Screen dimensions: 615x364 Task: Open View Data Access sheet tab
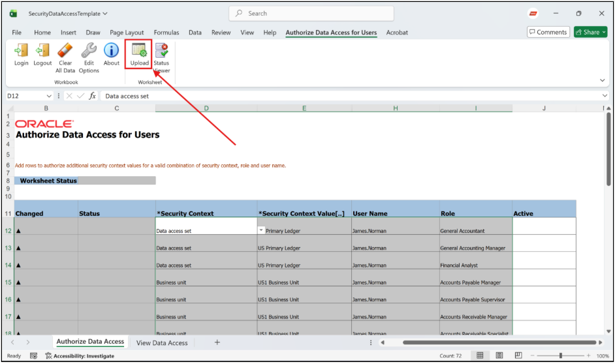162,343
